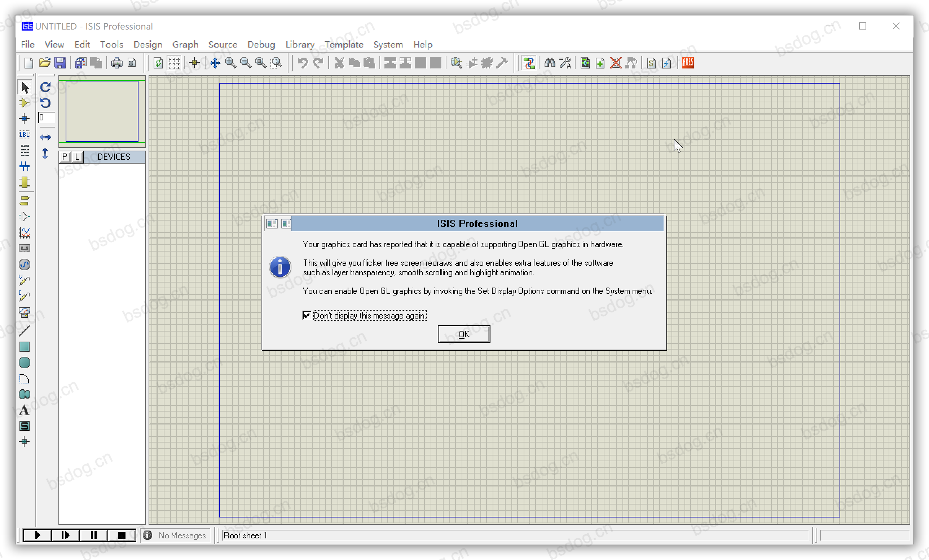Click the Redraw Display toolbar icon
The image size is (929, 560).
tap(158, 63)
